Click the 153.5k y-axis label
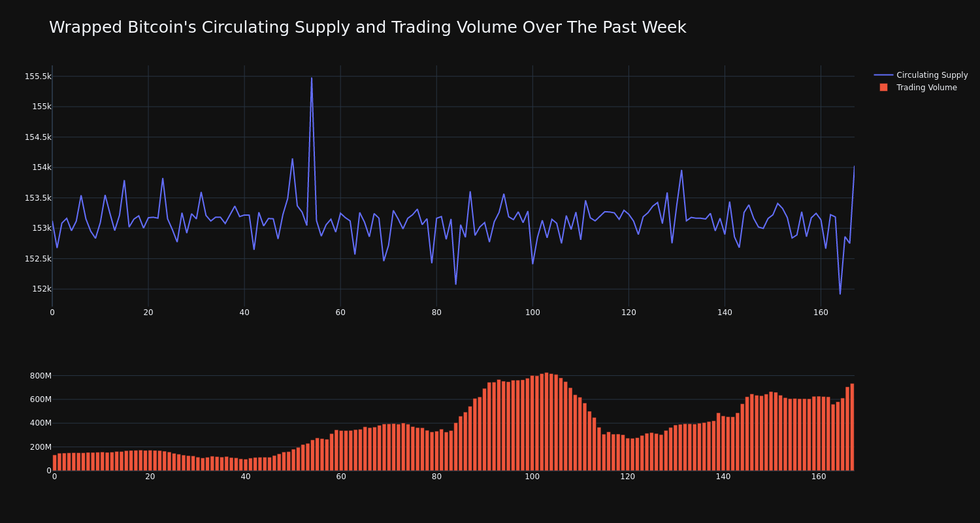Screen dimensions: 980x523 pyautogui.click(x=38, y=198)
